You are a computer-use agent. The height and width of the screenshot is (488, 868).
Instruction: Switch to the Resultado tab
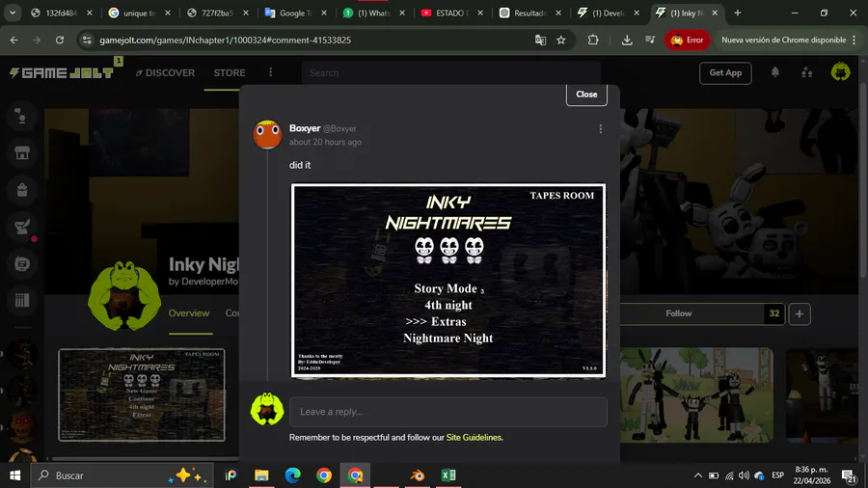pyautogui.click(x=530, y=13)
